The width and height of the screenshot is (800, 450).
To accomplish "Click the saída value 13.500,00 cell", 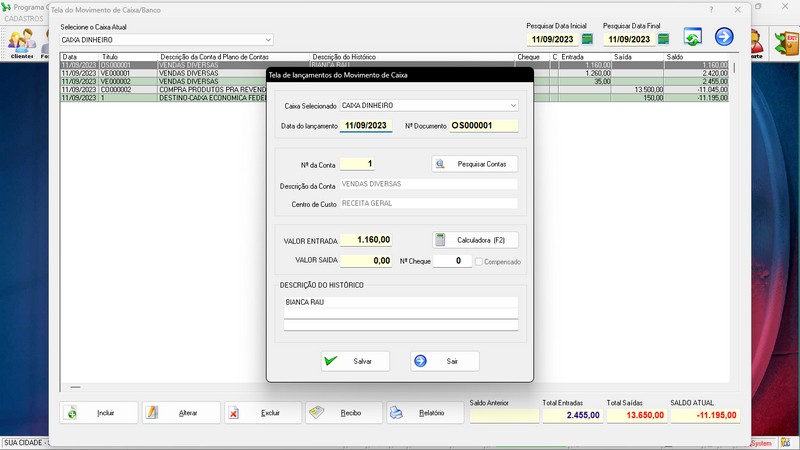I will [637, 90].
